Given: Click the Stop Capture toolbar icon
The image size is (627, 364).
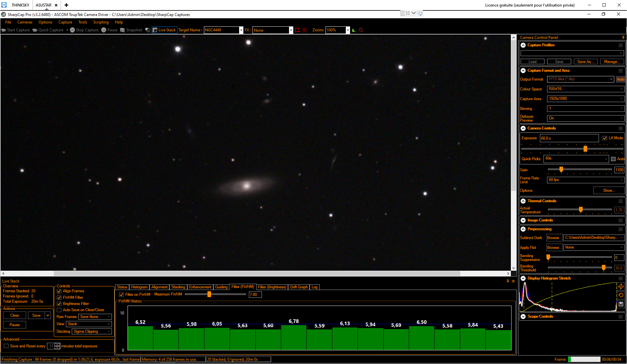Looking at the screenshot, I should 72,30.
